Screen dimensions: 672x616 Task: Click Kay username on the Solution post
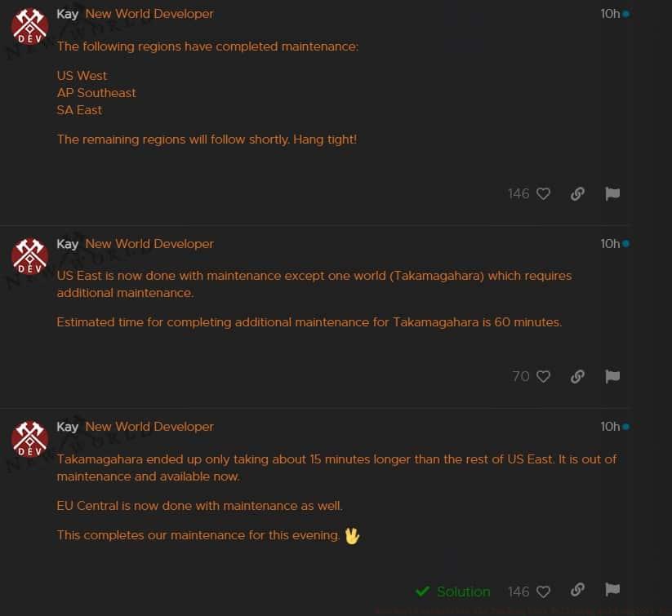click(67, 427)
